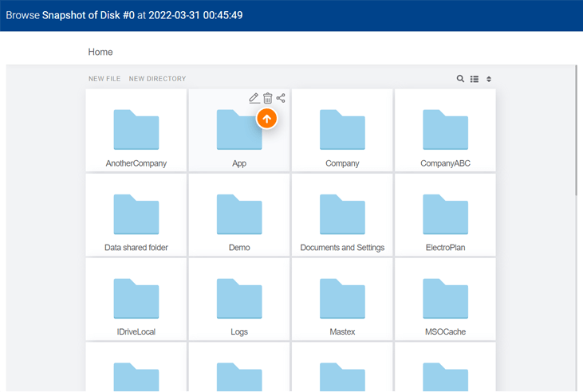Open Documents and Settings folder icon

point(342,214)
